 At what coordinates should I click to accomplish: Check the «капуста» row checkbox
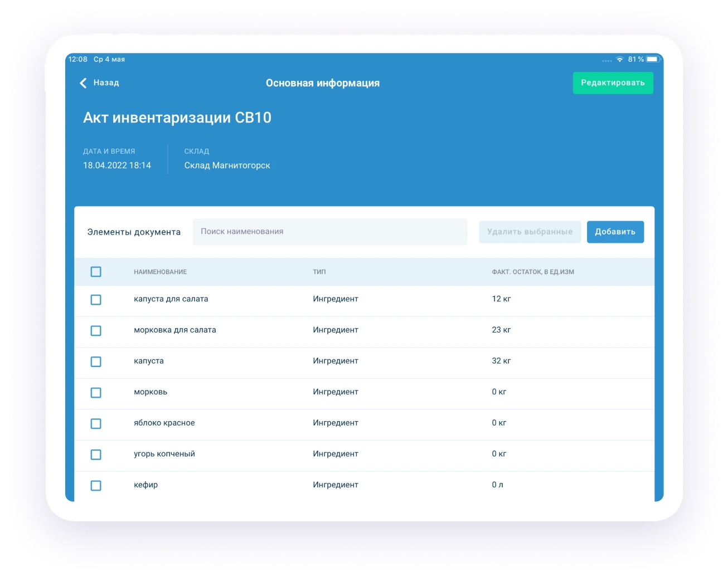tap(96, 361)
